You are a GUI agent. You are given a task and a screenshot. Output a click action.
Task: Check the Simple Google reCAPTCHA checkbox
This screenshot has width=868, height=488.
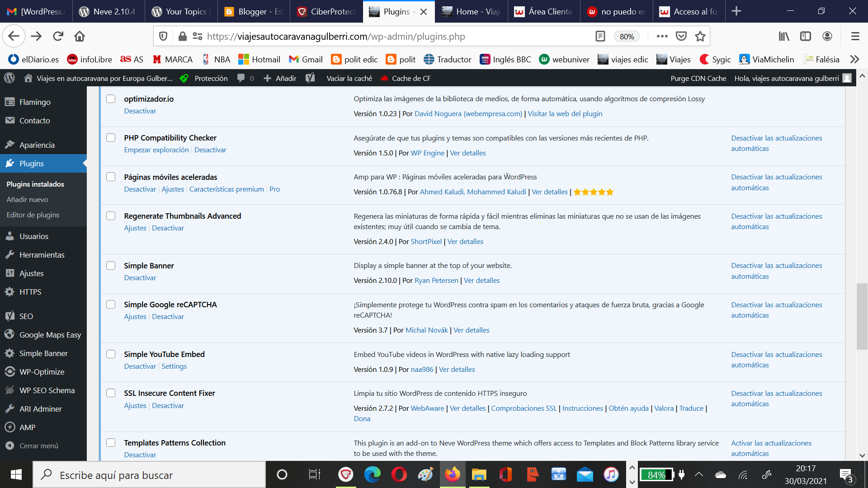pos(111,304)
